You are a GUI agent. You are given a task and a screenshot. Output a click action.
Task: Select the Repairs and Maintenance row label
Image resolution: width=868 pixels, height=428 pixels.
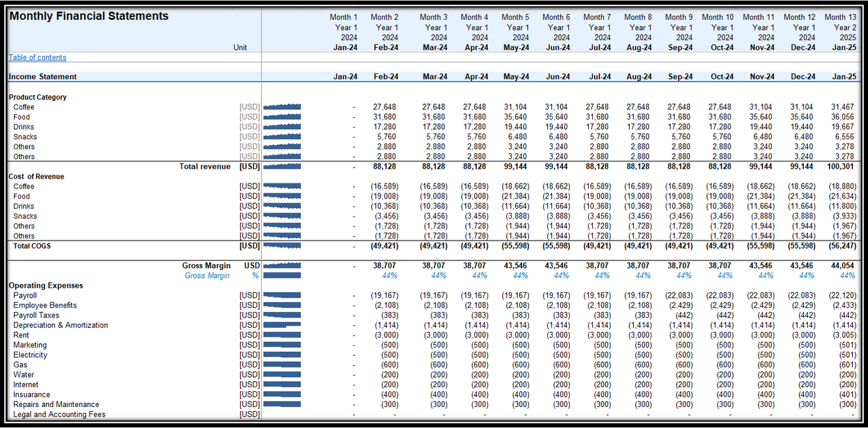tap(56, 405)
